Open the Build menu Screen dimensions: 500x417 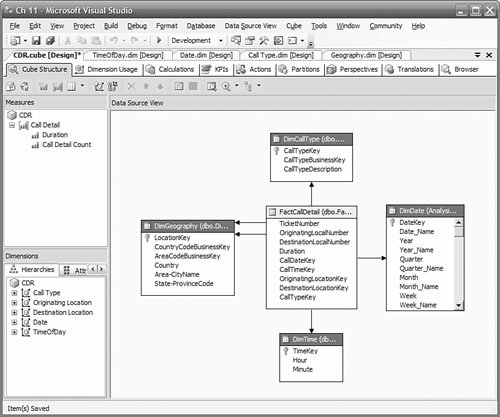click(x=111, y=26)
